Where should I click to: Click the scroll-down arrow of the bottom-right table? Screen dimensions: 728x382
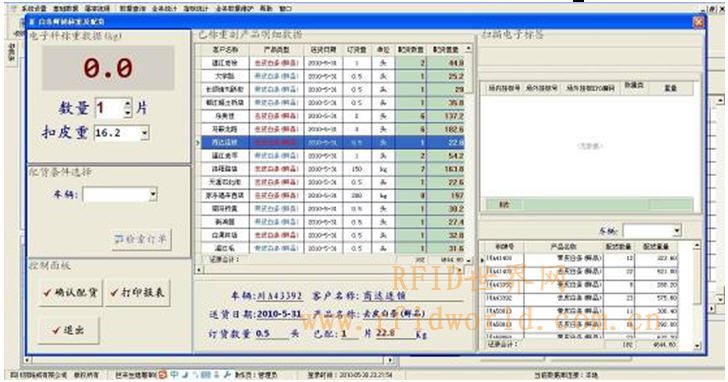(697, 346)
